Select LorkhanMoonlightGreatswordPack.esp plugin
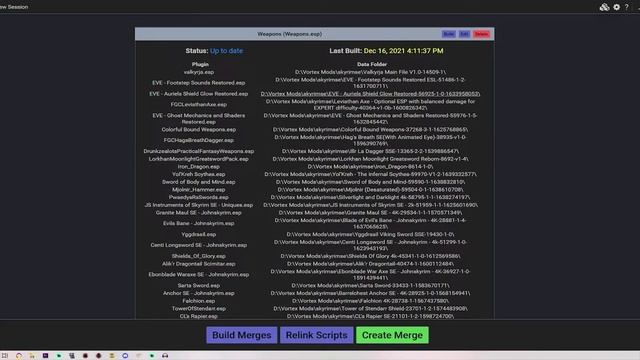 click(199, 159)
